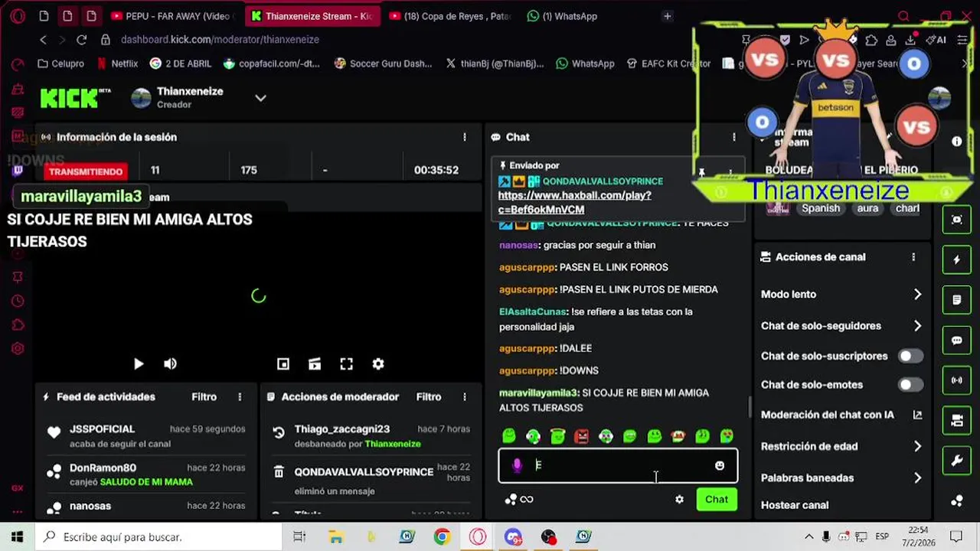Click the aura tag
The image size is (980, 551).
click(867, 208)
